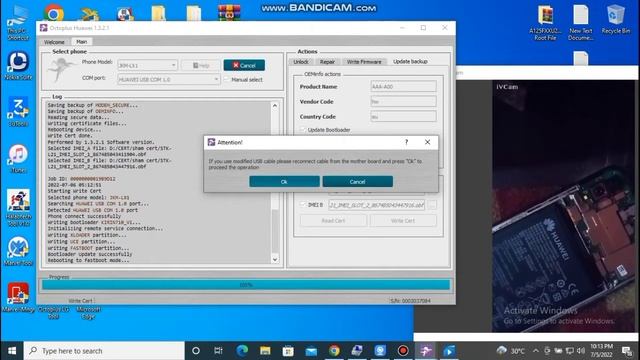Click the Windows Start button
Image resolution: width=640 pixels, height=360 pixels.
coord(12,351)
